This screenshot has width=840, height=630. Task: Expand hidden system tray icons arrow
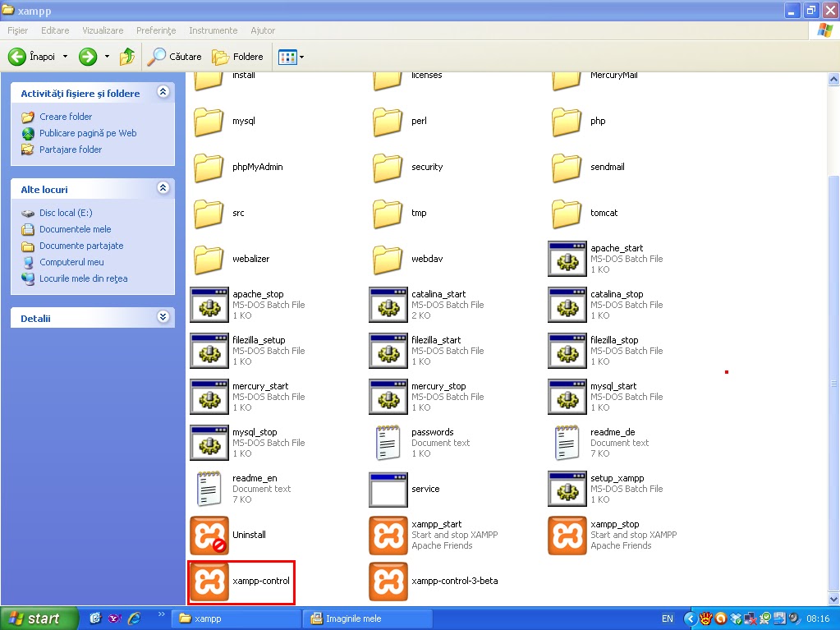pyautogui.click(x=690, y=619)
